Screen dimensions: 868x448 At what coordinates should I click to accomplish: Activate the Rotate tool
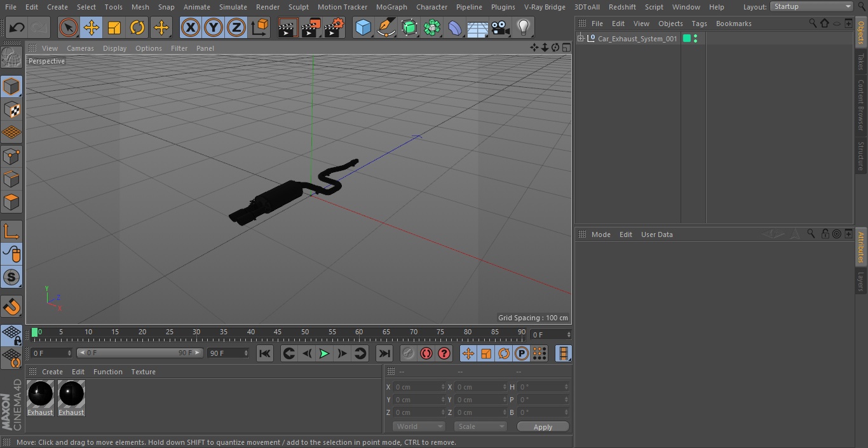[x=137, y=28]
